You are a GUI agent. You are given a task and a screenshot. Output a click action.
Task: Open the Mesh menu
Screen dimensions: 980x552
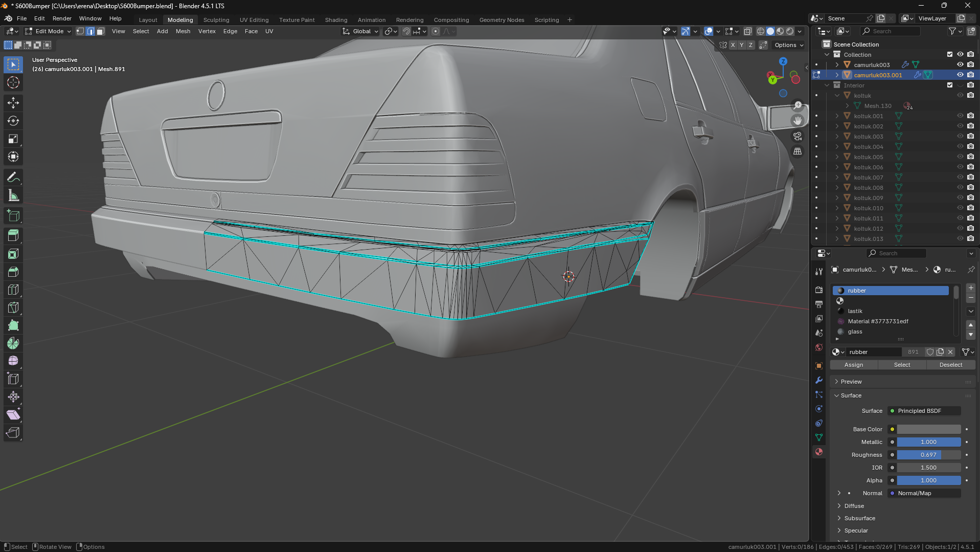coord(183,31)
